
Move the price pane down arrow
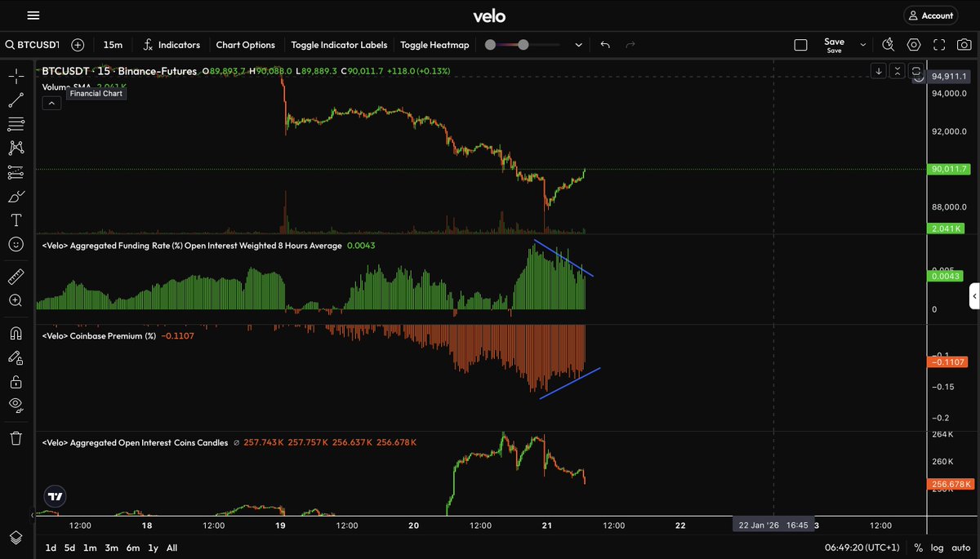(878, 71)
